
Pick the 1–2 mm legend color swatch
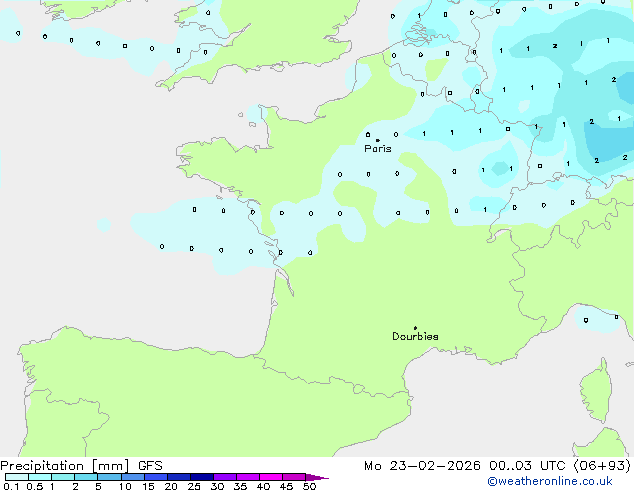coord(63,477)
